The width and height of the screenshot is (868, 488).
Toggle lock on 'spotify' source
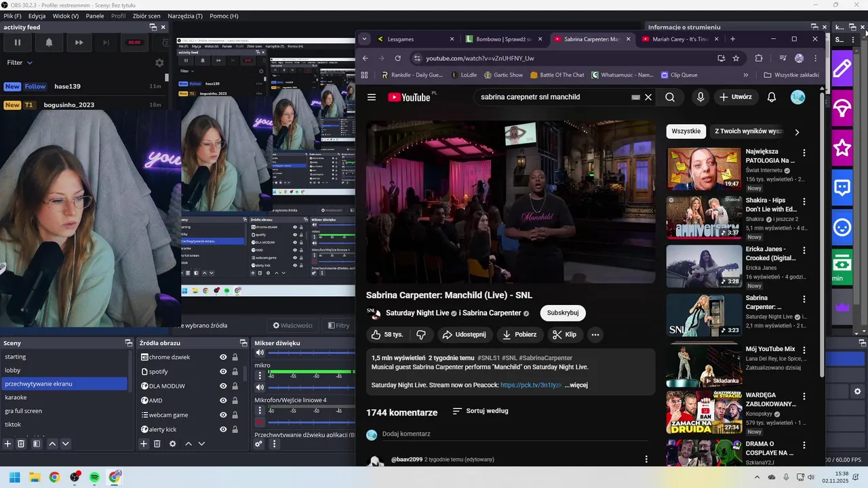(x=235, y=371)
